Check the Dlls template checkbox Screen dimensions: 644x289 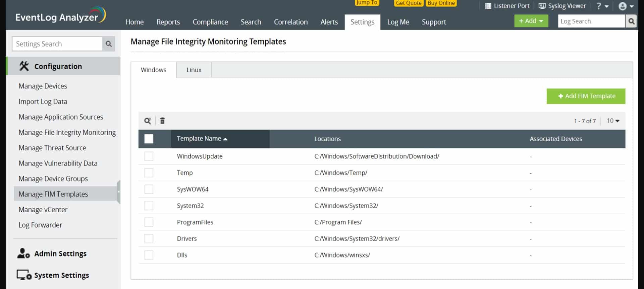pyautogui.click(x=149, y=255)
